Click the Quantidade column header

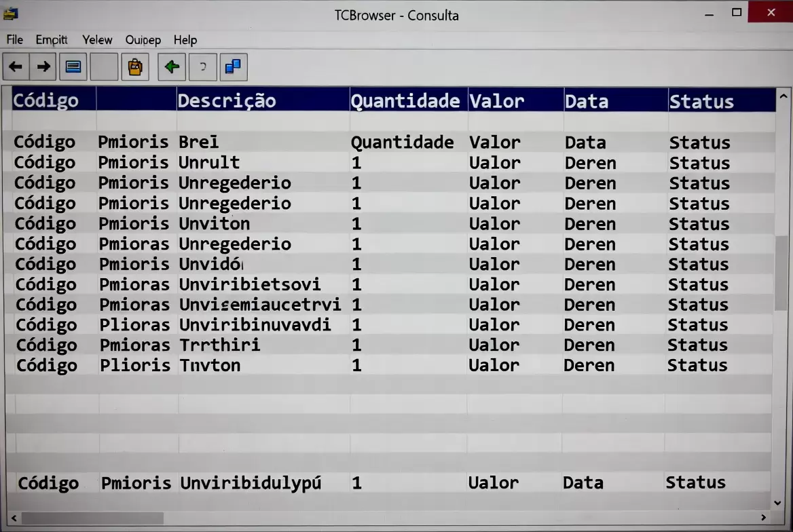pos(405,101)
